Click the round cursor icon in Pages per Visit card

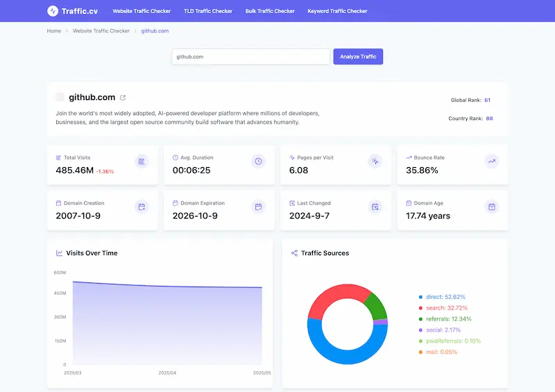(x=375, y=162)
